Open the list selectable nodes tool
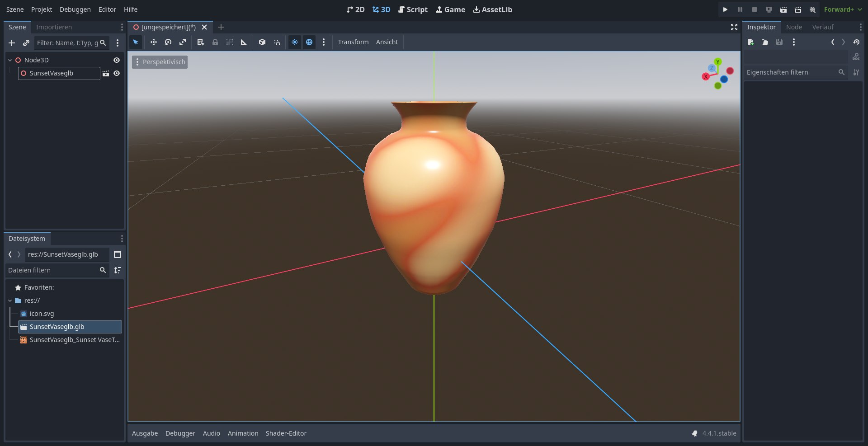 pyautogui.click(x=201, y=42)
